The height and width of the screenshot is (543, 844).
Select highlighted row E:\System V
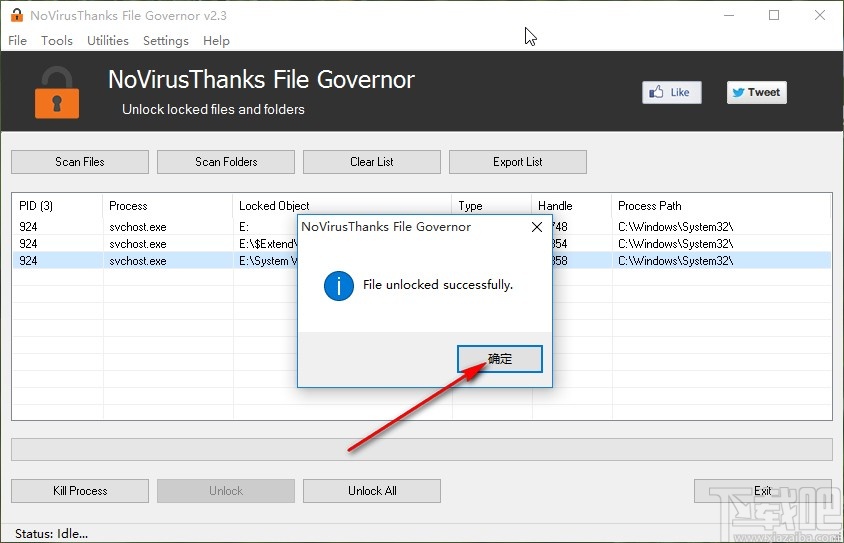tap(422, 261)
